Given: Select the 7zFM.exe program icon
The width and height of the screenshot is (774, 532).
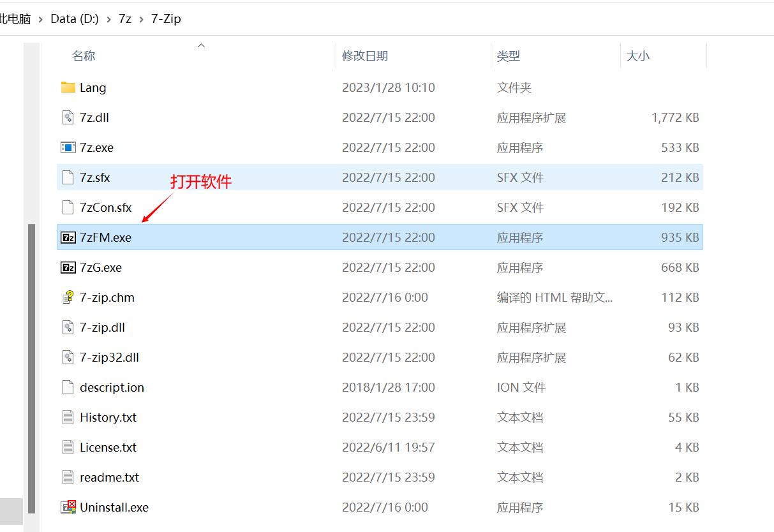Looking at the screenshot, I should (68, 237).
